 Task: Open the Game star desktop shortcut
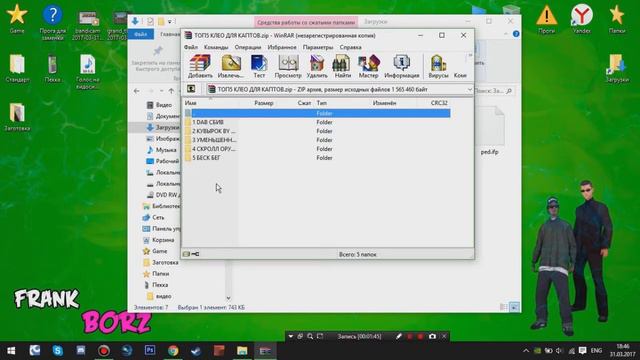(x=17, y=19)
